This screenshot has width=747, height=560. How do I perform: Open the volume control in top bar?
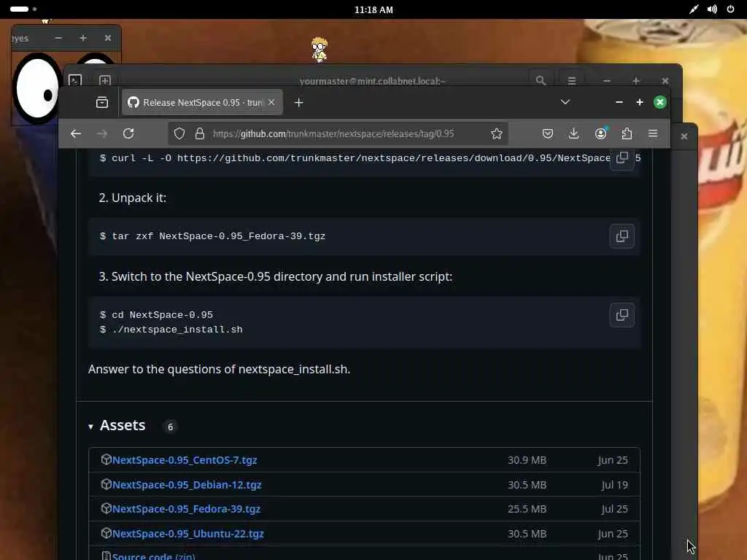click(712, 9)
